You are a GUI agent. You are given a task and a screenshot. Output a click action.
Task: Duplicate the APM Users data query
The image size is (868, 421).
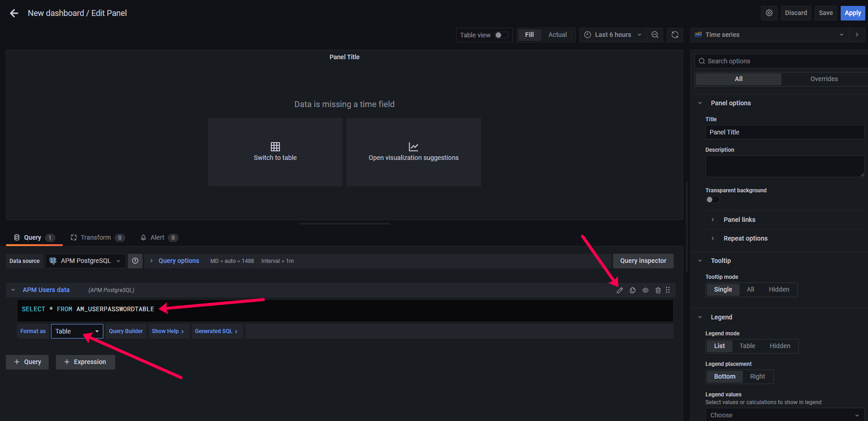pyautogui.click(x=632, y=290)
